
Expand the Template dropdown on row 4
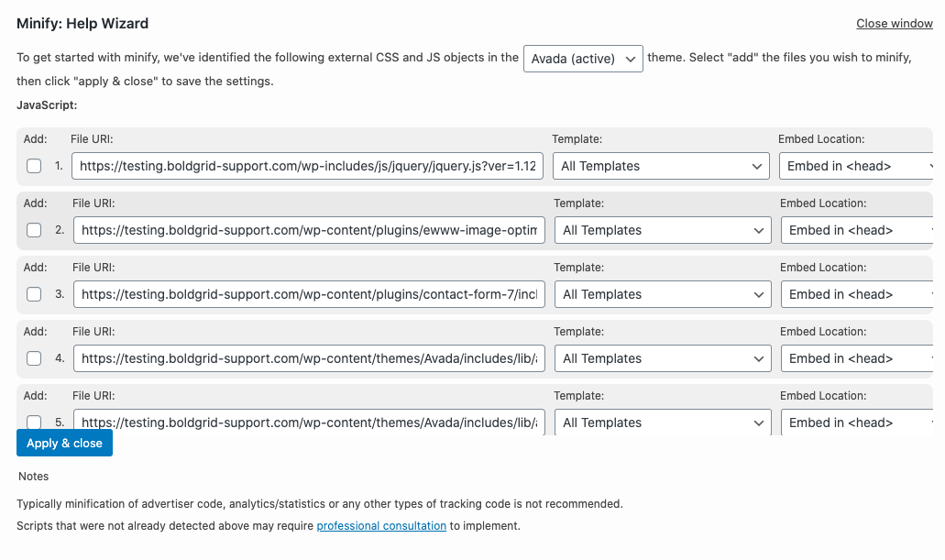tap(663, 358)
